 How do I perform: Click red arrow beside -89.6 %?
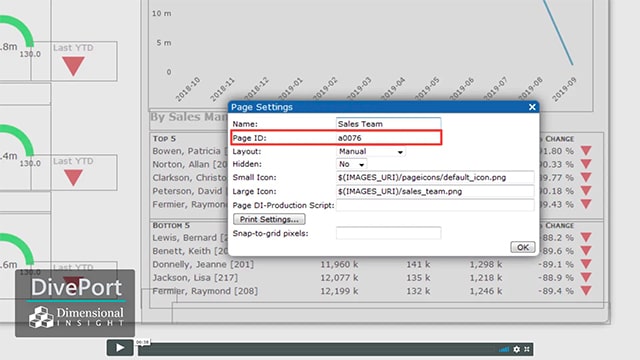(586, 251)
